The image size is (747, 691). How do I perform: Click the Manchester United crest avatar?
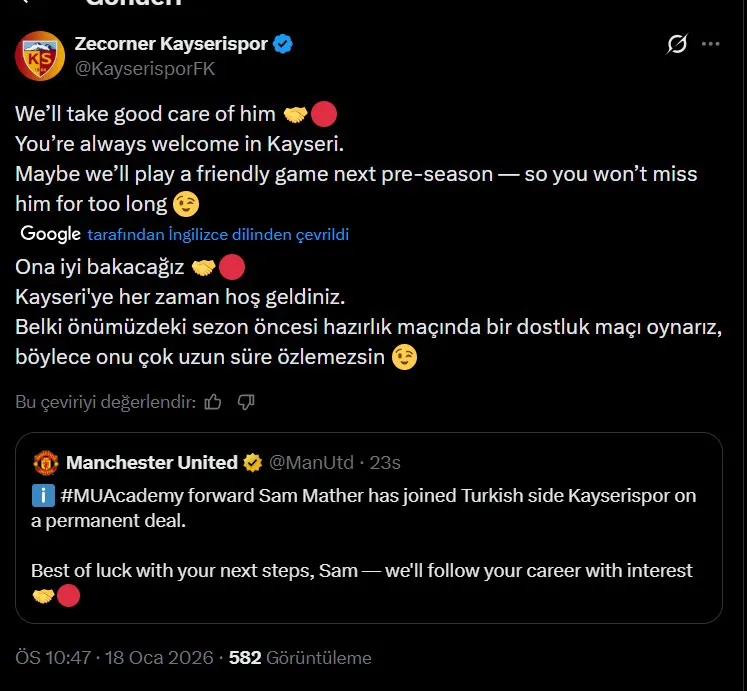point(46,463)
